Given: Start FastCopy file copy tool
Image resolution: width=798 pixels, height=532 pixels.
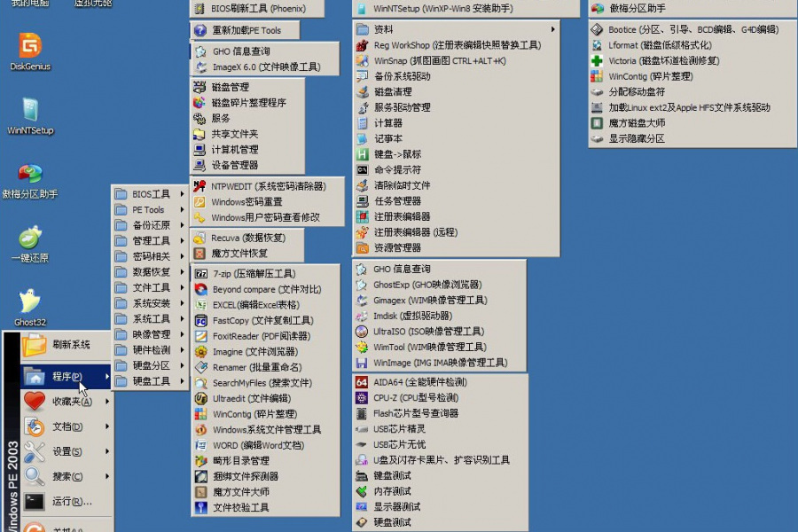Looking at the screenshot, I should pyautogui.click(x=265, y=321).
